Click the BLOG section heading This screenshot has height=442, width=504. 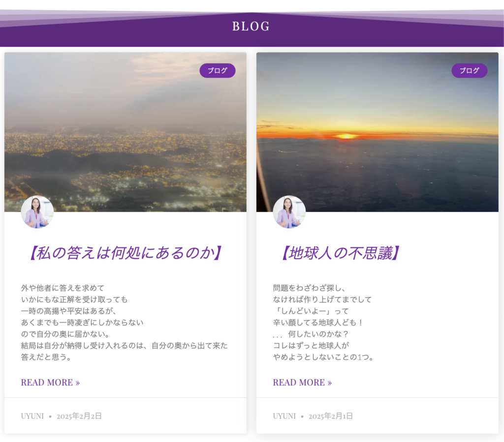[251, 27]
